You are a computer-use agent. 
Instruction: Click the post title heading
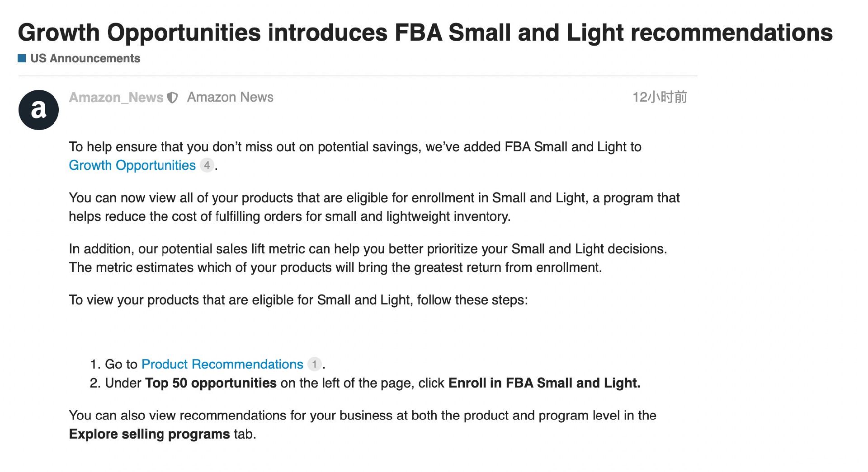point(425,33)
